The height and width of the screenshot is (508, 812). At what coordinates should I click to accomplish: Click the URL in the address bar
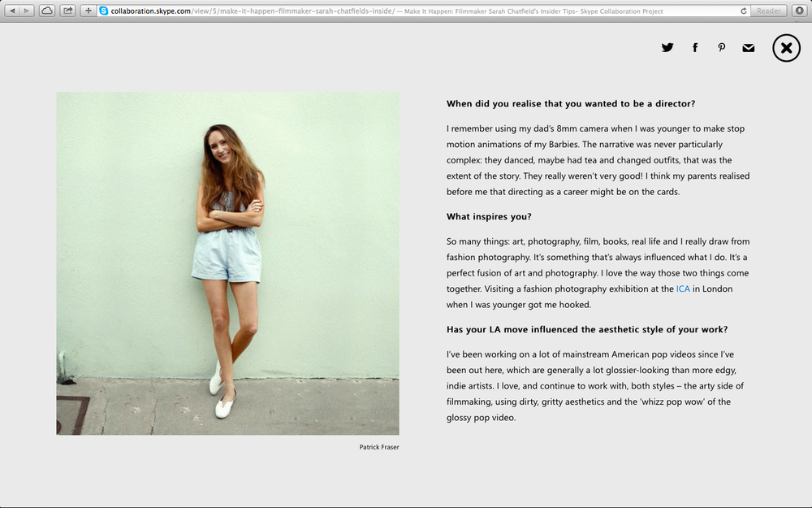click(x=244, y=11)
